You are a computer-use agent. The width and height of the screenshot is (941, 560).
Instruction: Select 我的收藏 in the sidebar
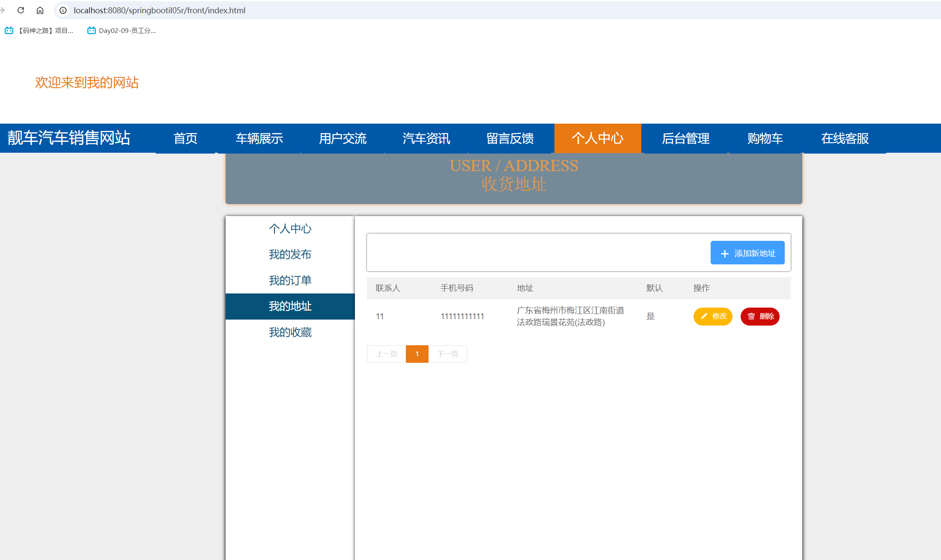[290, 332]
